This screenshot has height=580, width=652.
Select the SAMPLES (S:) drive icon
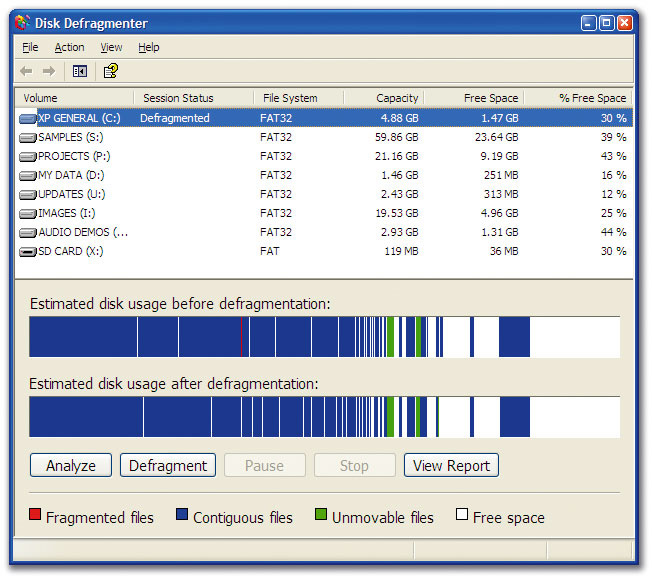pyautogui.click(x=27, y=137)
